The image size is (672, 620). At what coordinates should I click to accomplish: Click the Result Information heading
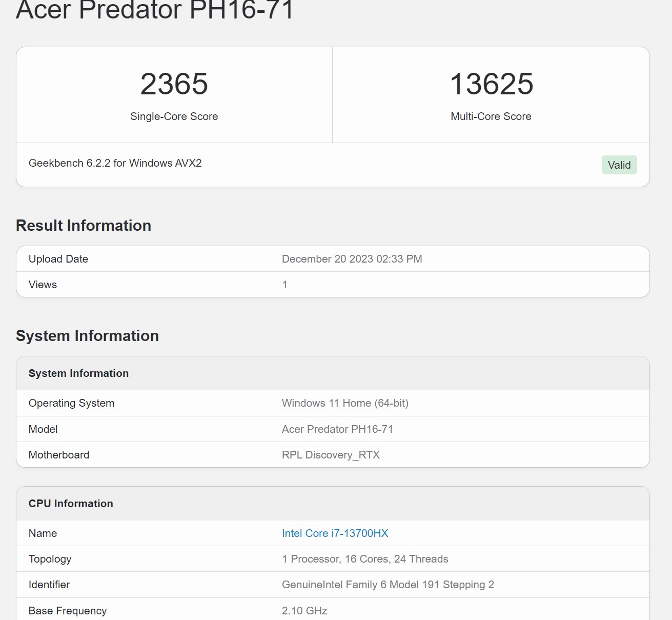[x=84, y=226]
